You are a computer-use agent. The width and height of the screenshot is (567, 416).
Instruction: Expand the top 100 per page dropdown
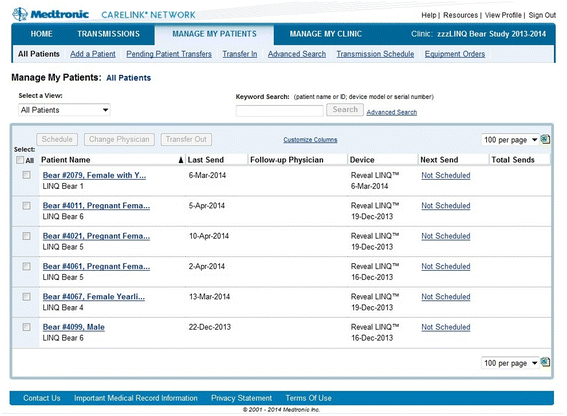tap(510, 140)
